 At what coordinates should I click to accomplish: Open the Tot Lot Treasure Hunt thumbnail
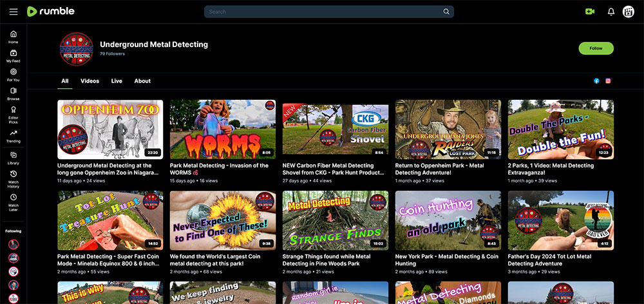110,220
